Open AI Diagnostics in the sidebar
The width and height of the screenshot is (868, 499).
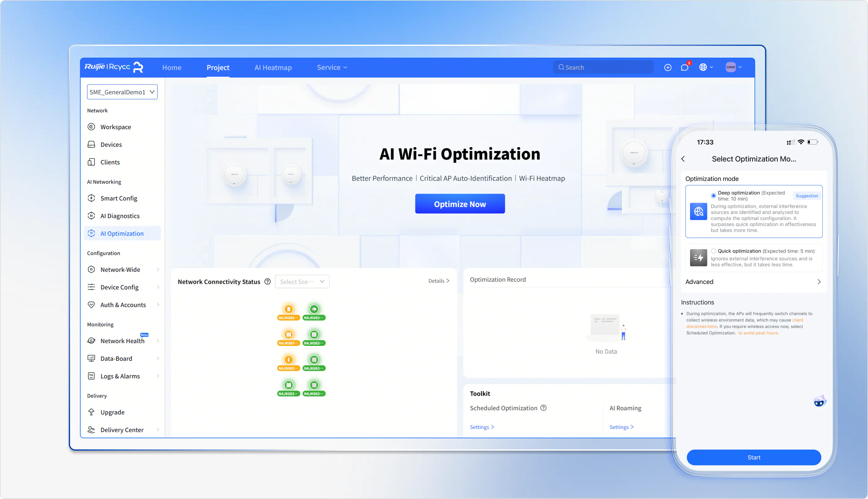[120, 216]
